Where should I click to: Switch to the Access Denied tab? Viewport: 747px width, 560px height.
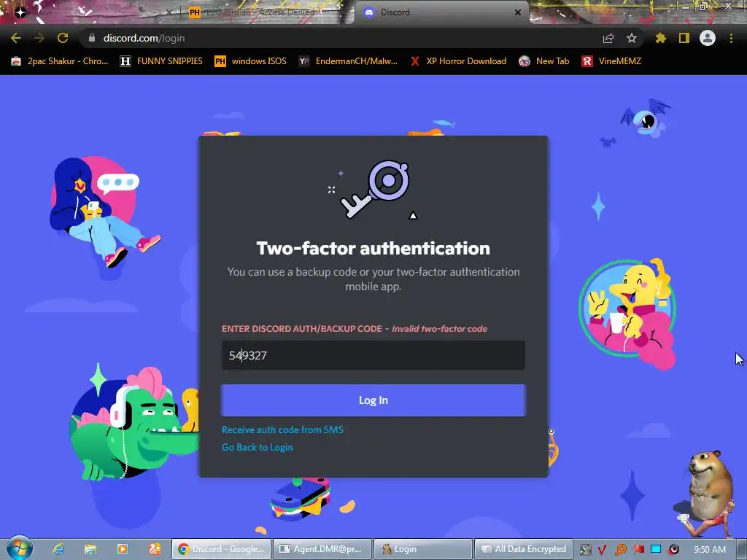pyautogui.click(x=261, y=12)
